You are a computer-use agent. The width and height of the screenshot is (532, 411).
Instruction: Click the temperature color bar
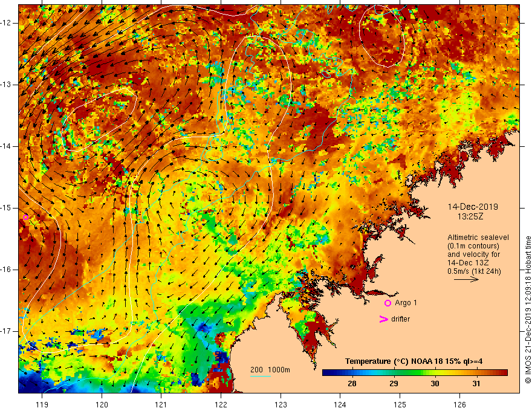(x=415, y=373)
